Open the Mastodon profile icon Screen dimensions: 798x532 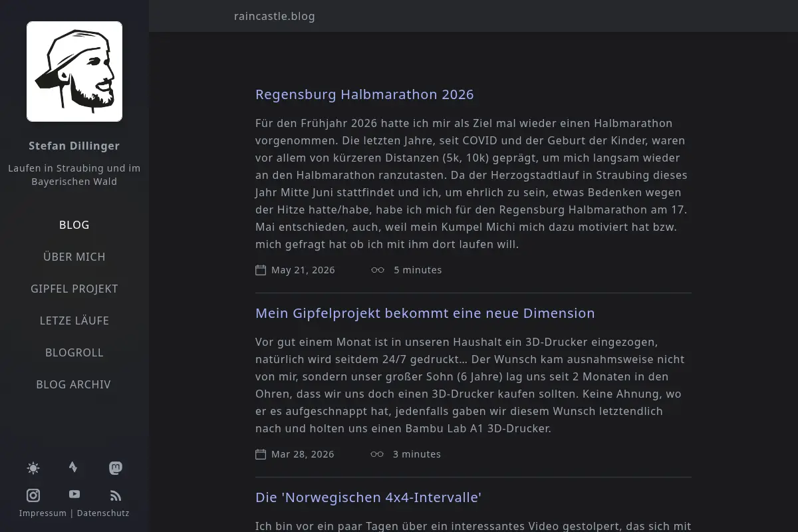(x=116, y=468)
